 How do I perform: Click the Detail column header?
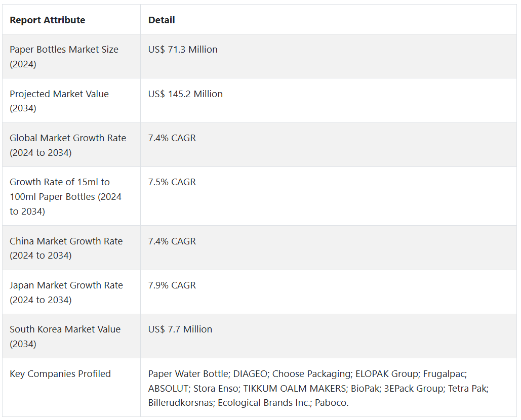(161, 20)
